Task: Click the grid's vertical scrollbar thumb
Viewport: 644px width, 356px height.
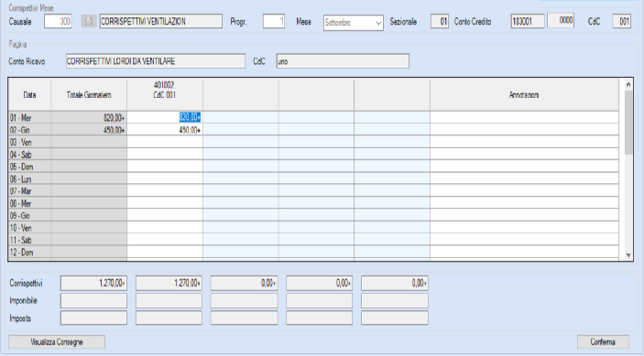Action: pos(628,123)
